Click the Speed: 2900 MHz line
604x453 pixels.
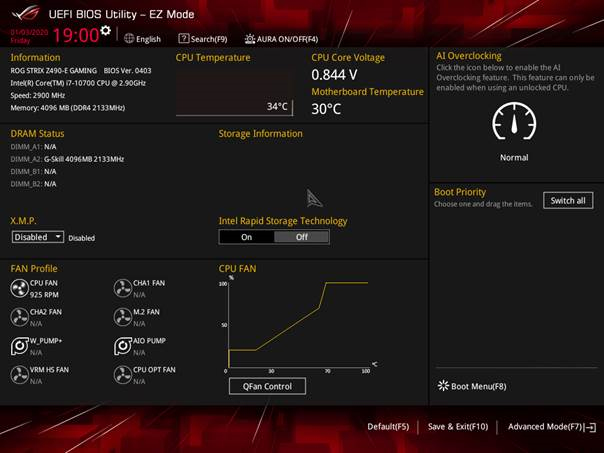[38, 95]
